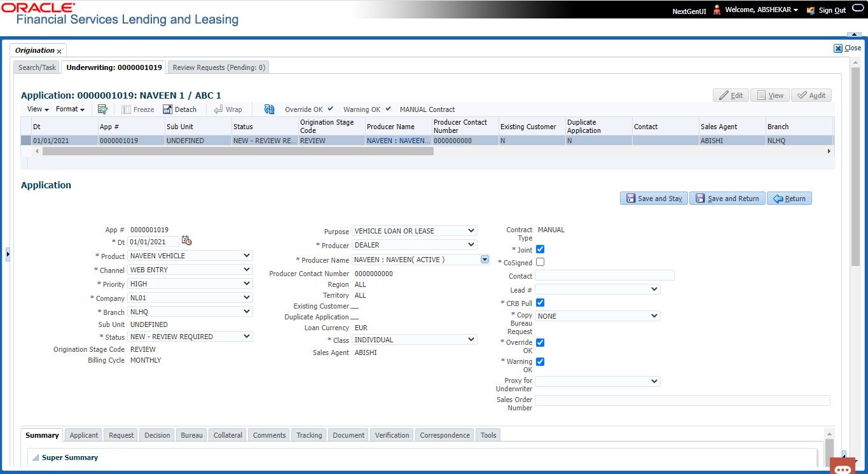Expand the Copy Bureau Request dropdown
This screenshot has width=868, height=474.
point(598,316)
